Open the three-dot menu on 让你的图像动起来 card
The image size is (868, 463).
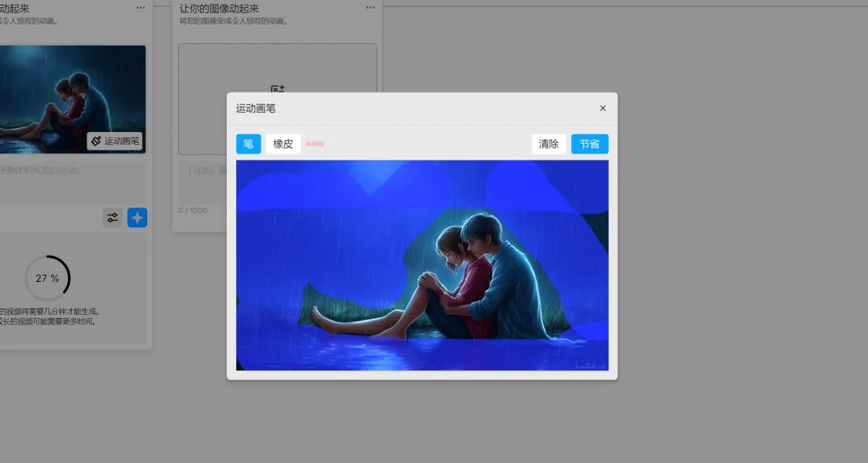click(370, 8)
